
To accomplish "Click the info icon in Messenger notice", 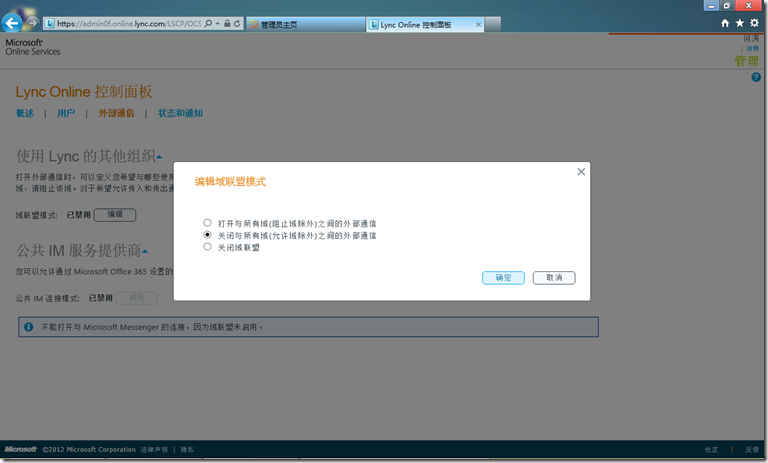I will click(29, 327).
